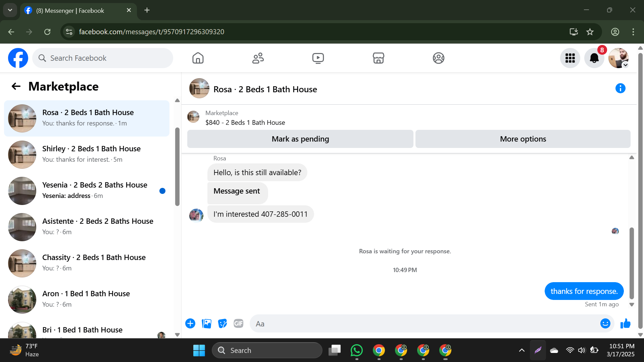Go to the Home feed icon
This screenshot has width=644, height=362.
click(198, 58)
